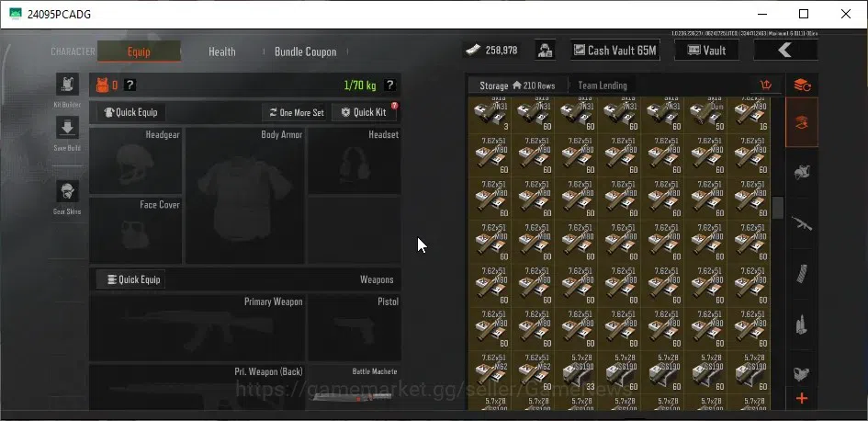
Task: Open the Quick Kit button
Action: pyautogui.click(x=364, y=112)
